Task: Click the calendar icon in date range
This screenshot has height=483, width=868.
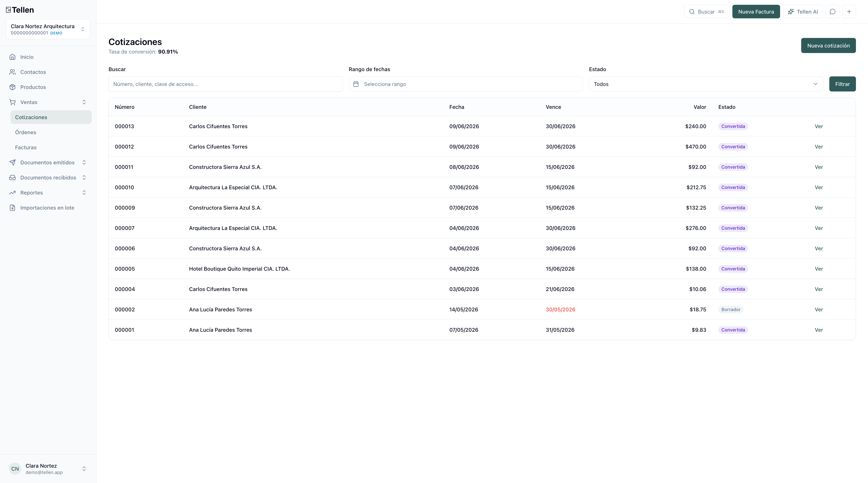Action: pos(356,84)
